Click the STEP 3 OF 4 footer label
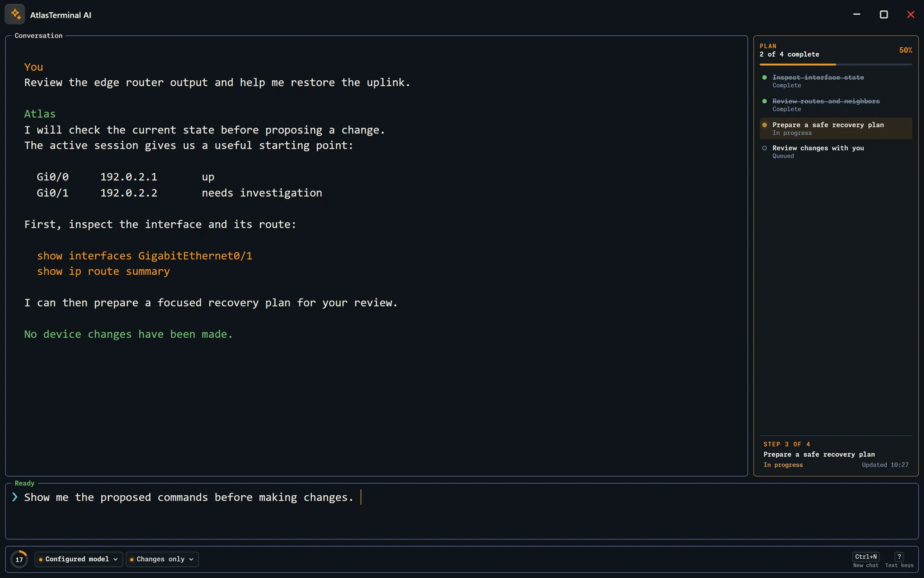924x578 pixels. pos(787,444)
